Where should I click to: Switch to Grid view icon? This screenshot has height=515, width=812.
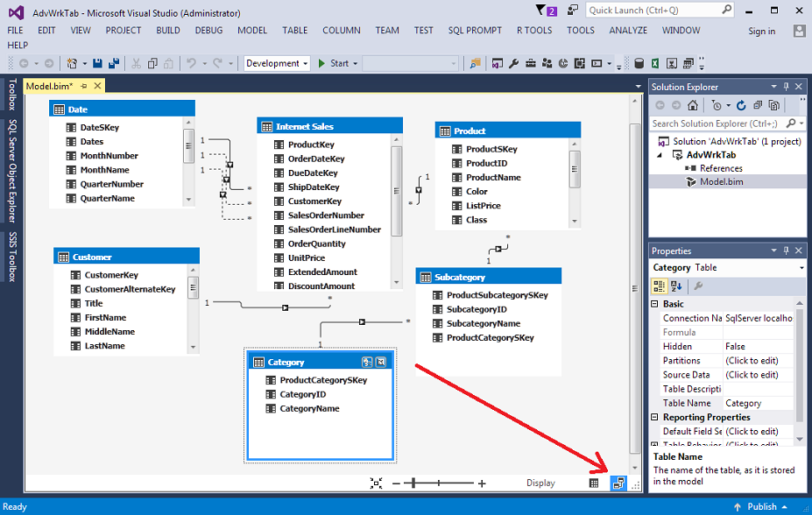[x=594, y=483]
